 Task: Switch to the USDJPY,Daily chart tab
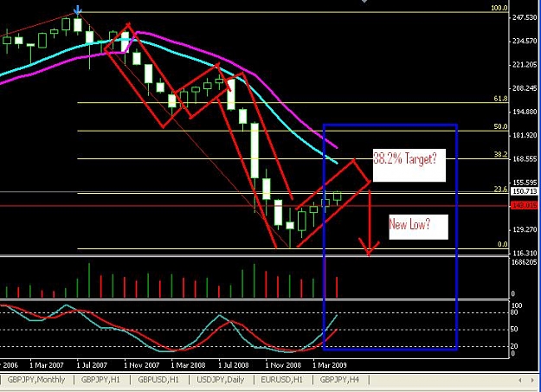tap(221, 380)
